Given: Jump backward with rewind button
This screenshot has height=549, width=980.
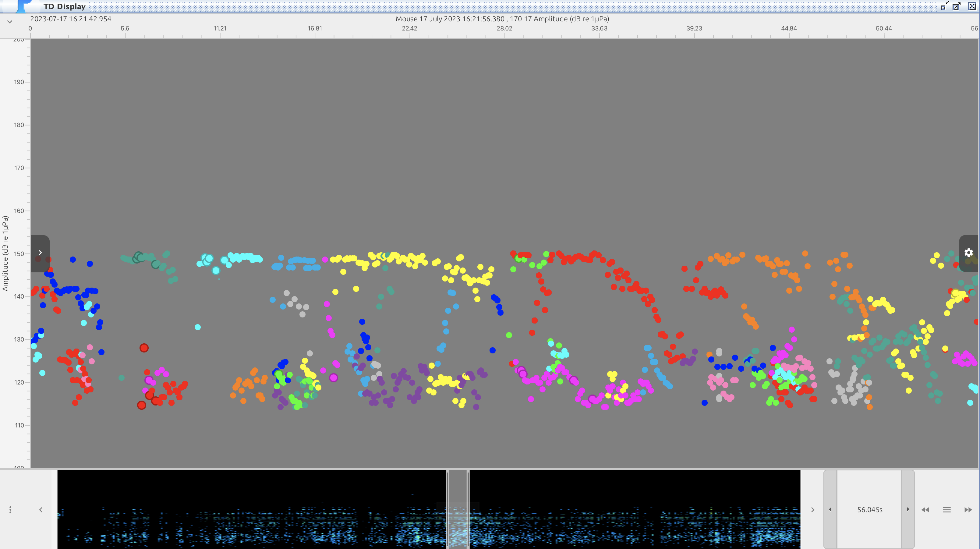Looking at the screenshot, I should pyautogui.click(x=925, y=510).
